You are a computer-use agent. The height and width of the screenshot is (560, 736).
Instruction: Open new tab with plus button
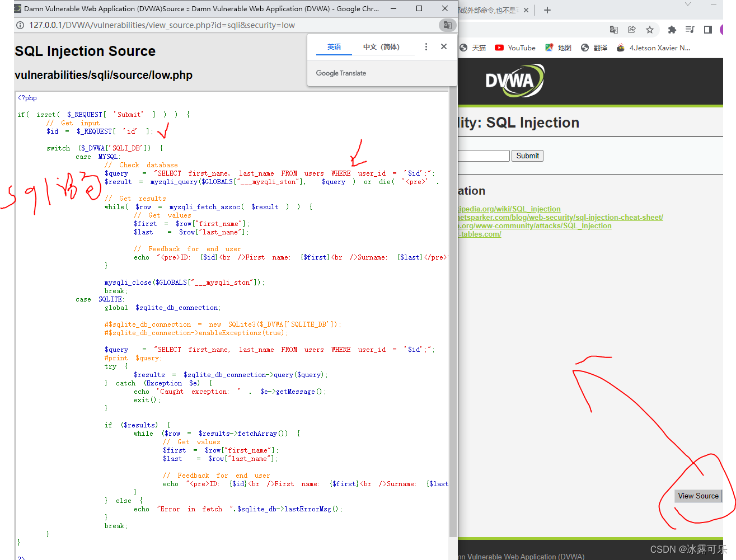point(547,10)
